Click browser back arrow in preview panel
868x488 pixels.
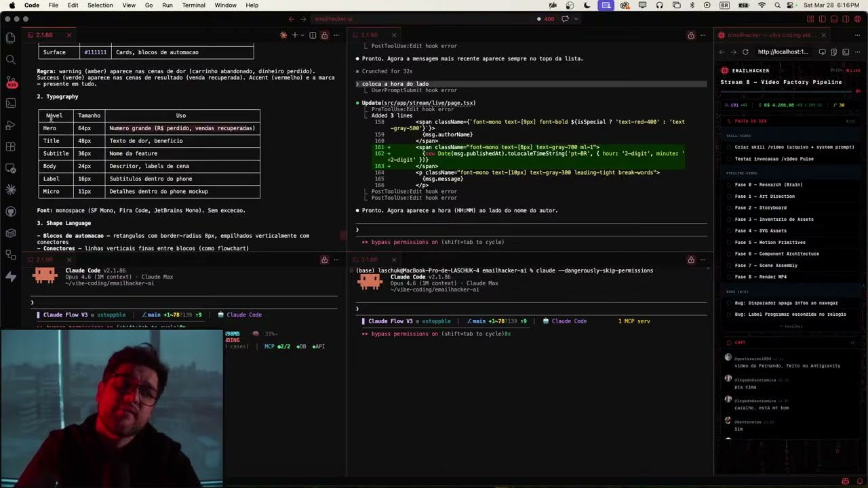point(722,52)
